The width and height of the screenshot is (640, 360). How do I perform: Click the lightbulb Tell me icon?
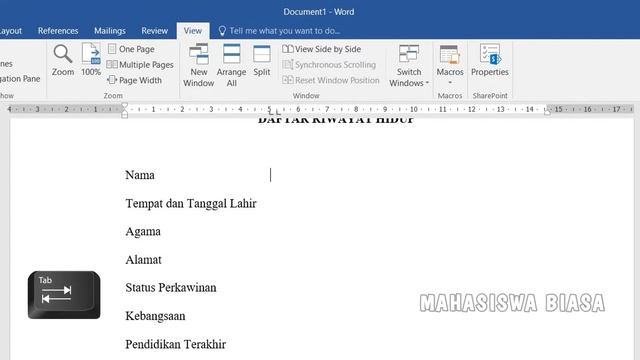pos(222,31)
